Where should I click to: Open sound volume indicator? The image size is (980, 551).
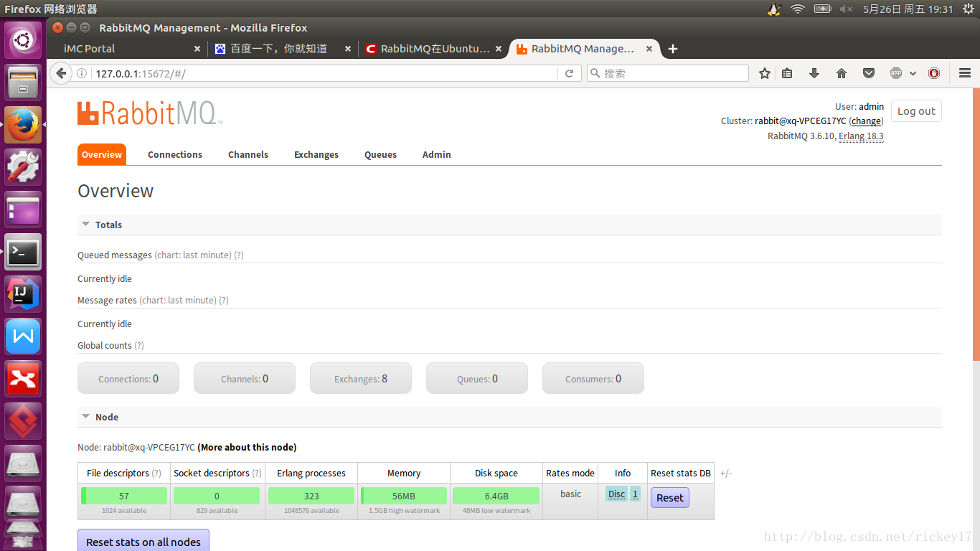pyautogui.click(x=846, y=9)
